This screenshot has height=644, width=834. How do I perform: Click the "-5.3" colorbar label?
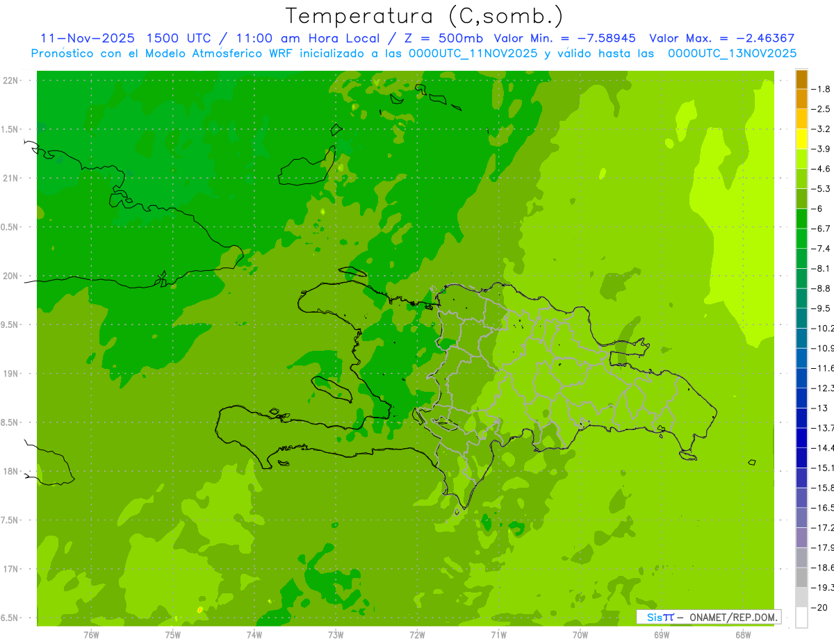coord(822,189)
